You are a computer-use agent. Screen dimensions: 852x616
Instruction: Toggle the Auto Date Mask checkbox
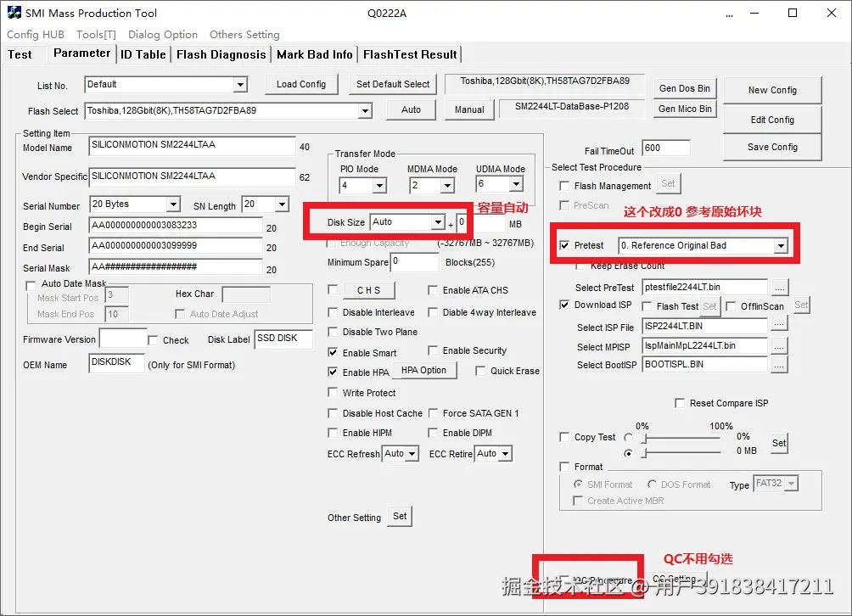coord(31,285)
